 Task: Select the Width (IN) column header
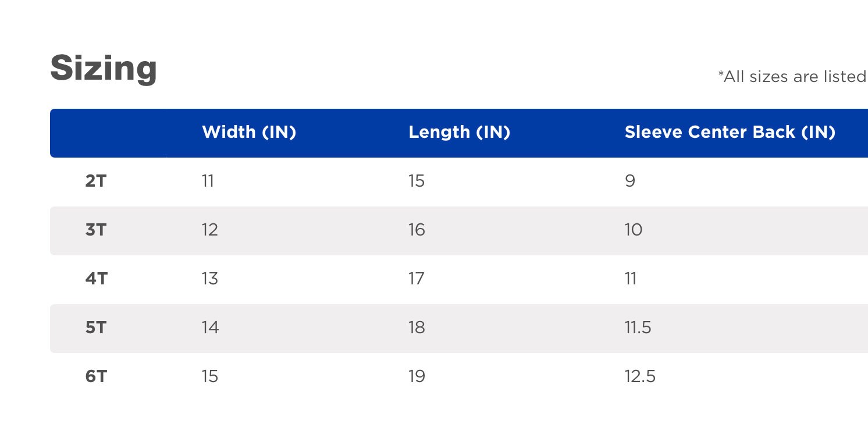(x=249, y=133)
